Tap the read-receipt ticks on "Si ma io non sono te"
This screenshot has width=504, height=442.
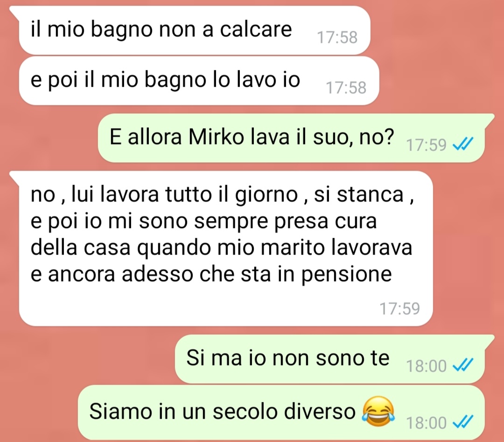click(x=463, y=365)
